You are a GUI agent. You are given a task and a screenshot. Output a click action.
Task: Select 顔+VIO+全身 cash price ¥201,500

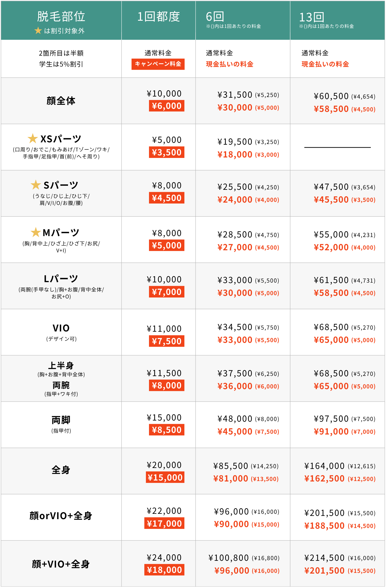[325, 571]
